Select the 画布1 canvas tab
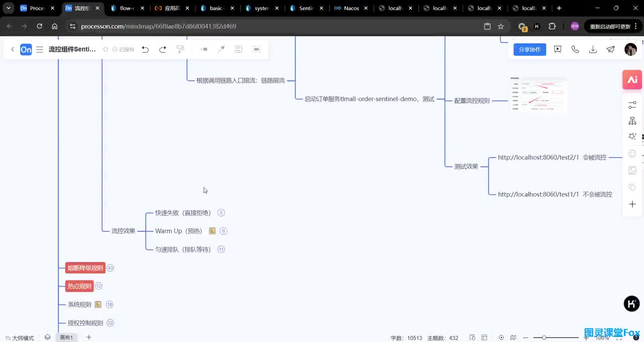Image resolution: width=644 pixels, height=342 pixels. click(66, 337)
